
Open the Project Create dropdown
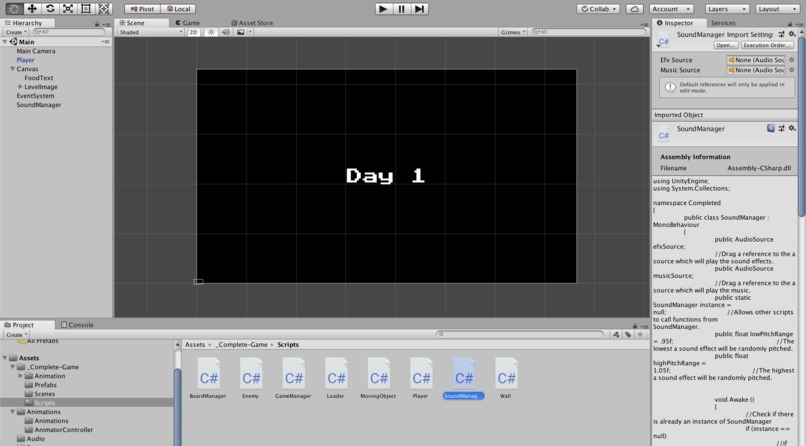tap(16, 334)
